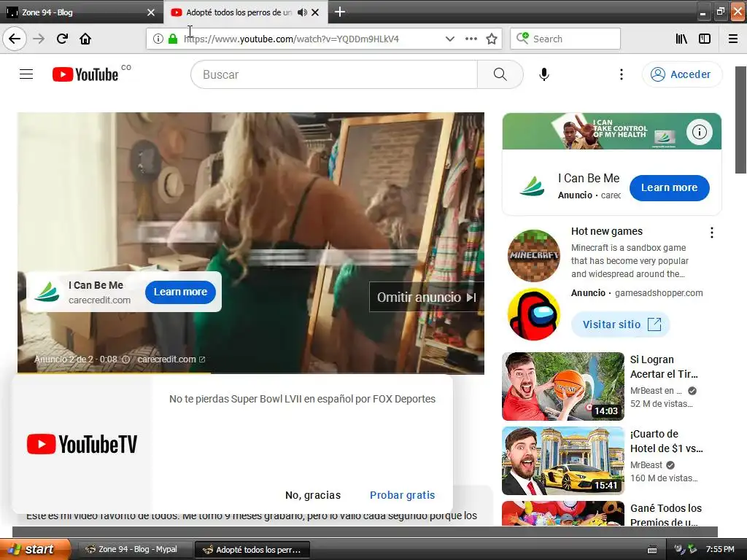
Task: Open Gané Todos los Premios video title
Action: (665, 515)
